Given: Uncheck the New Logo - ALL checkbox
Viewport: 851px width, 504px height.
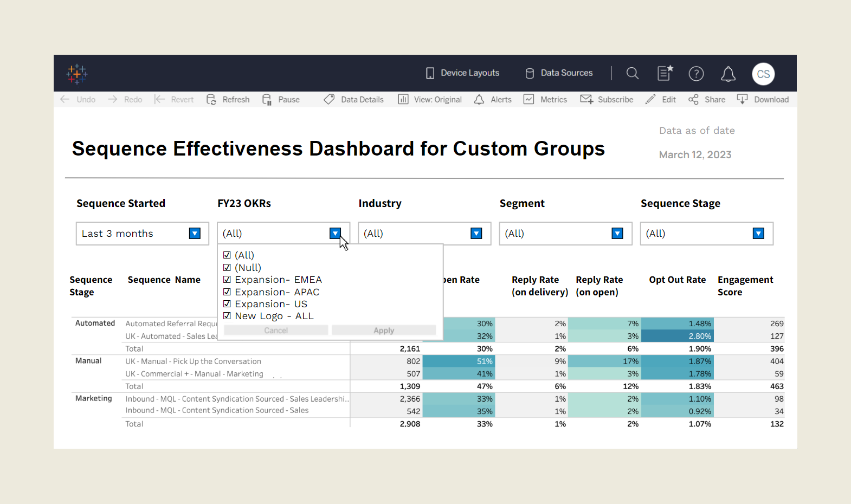Looking at the screenshot, I should [227, 316].
